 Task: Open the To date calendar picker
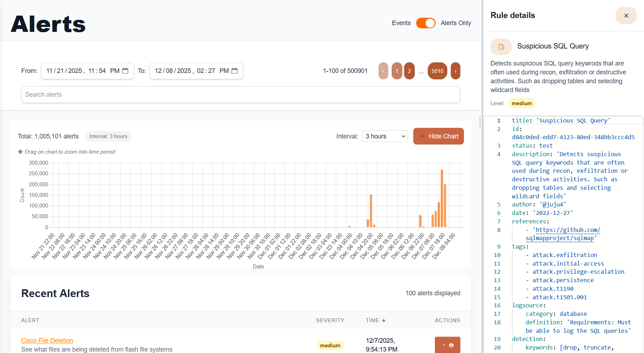(235, 71)
